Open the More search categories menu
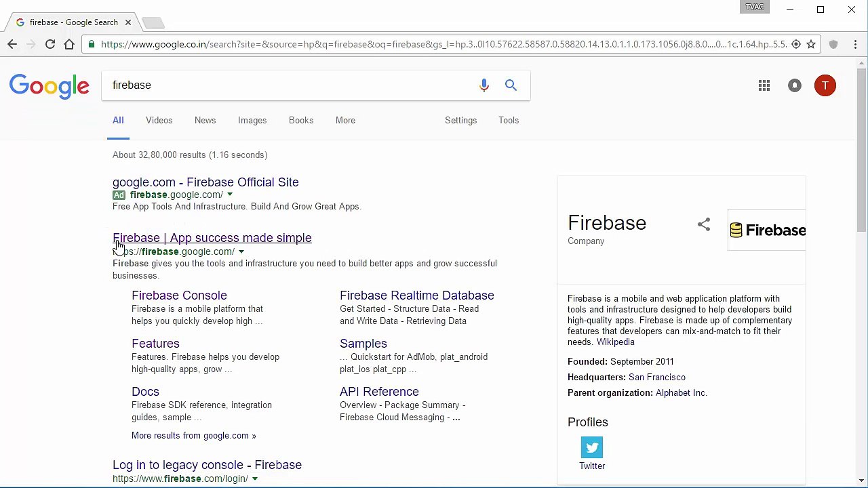The width and height of the screenshot is (868, 488). pos(345,121)
